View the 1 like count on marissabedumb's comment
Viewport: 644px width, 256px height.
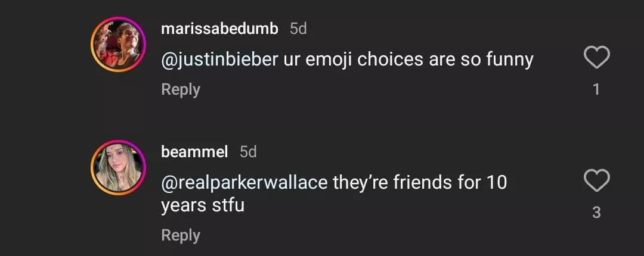coord(596,90)
